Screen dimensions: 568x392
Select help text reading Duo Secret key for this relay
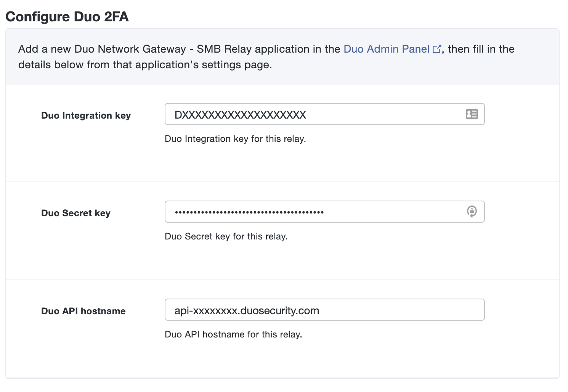click(x=227, y=236)
